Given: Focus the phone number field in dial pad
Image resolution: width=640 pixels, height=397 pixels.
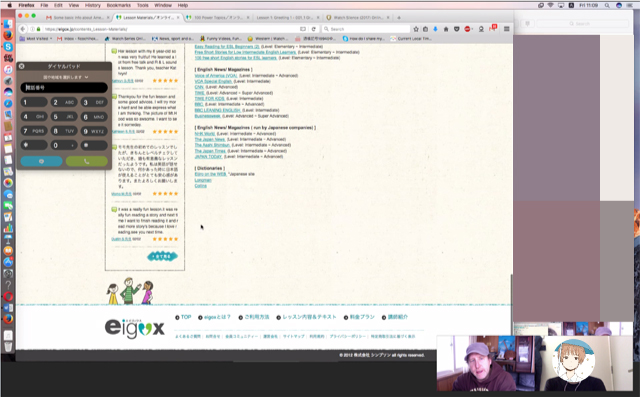Looking at the screenshot, I should 64,87.
